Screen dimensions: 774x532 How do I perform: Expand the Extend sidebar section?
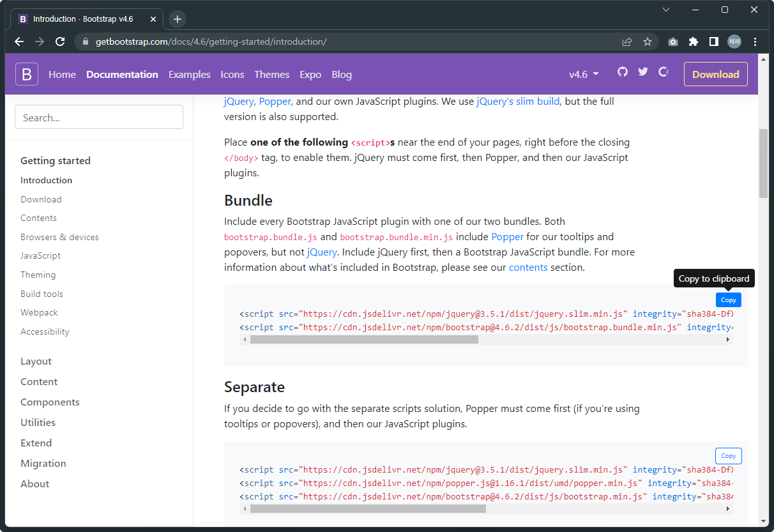coord(36,443)
